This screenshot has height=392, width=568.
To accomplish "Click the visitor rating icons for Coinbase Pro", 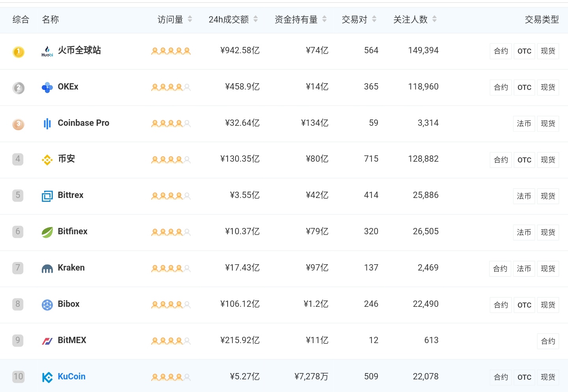I will [x=171, y=123].
